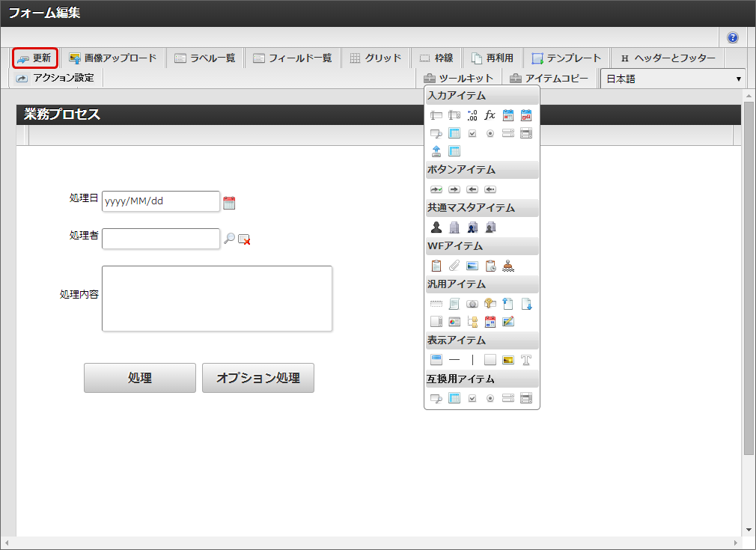This screenshot has height=550, width=756.
Task: Open help via the blue question icon
Action: (x=732, y=37)
